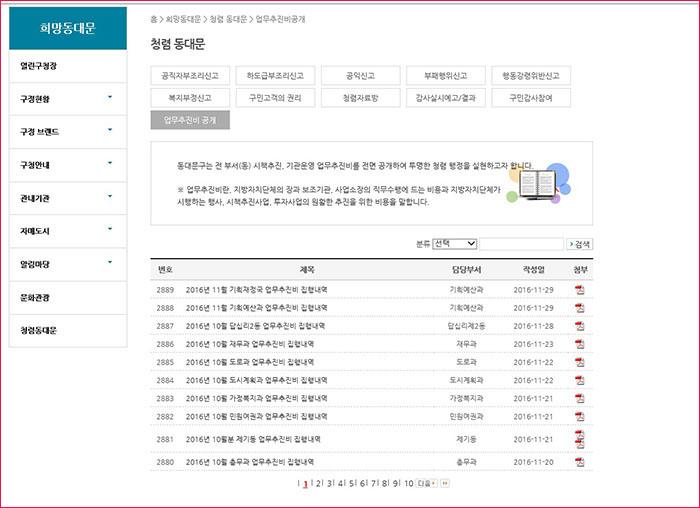This screenshot has height=508, width=700.
Task: Go to the 홈 breadcrumb link
Action: [x=154, y=19]
